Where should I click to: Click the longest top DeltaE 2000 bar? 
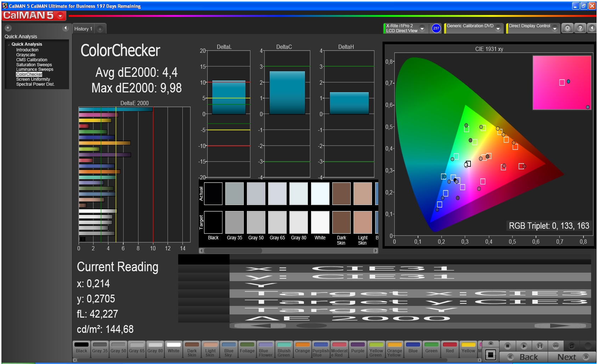pos(116,109)
